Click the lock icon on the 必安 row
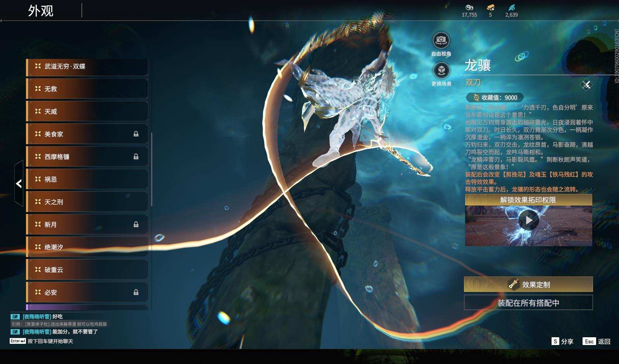Image resolution: width=619 pixels, height=364 pixels. (x=136, y=292)
